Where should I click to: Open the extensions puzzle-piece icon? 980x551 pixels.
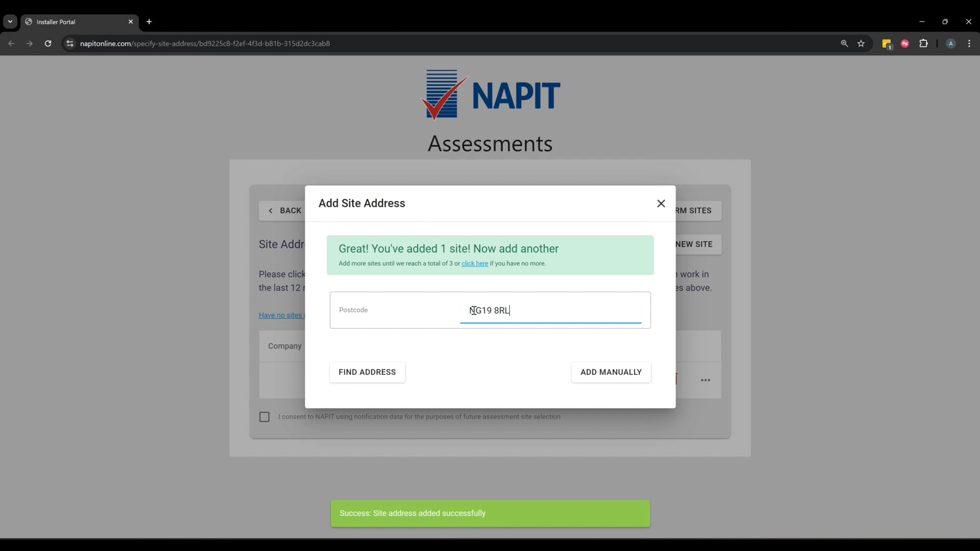pos(924,44)
